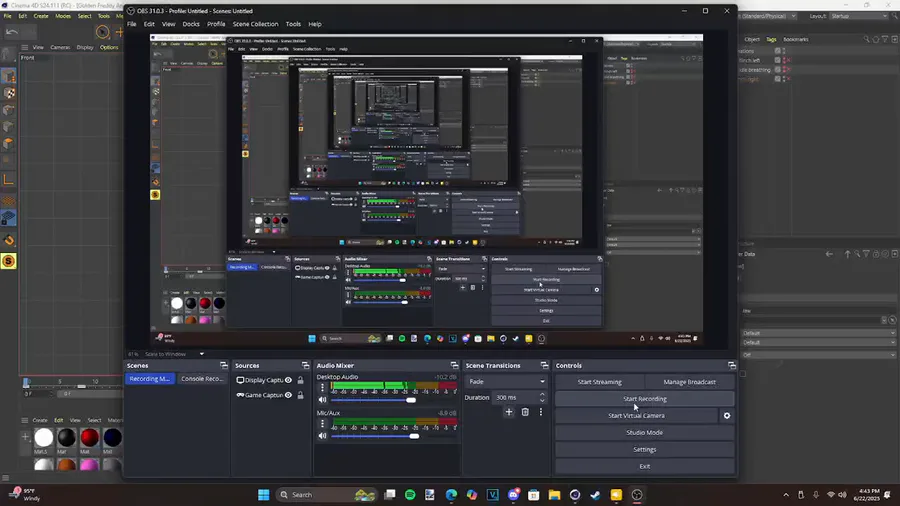The height and width of the screenshot is (506, 900).
Task: Open Desktop Audio options menu dots
Action: coord(323,387)
